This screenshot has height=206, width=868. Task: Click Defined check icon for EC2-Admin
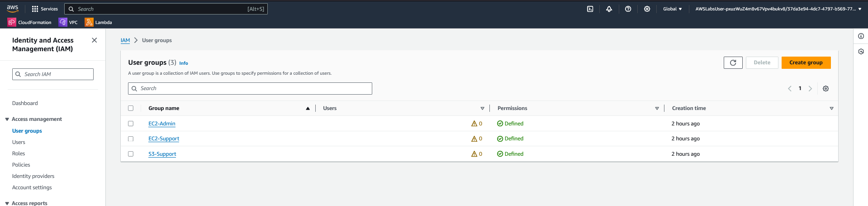coord(500,124)
